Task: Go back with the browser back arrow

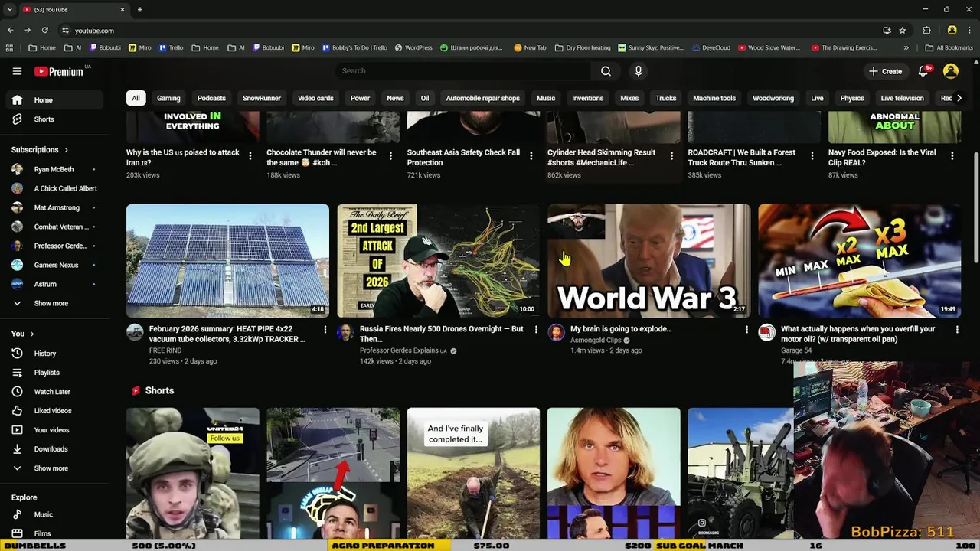Action: [x=10, y=30]
